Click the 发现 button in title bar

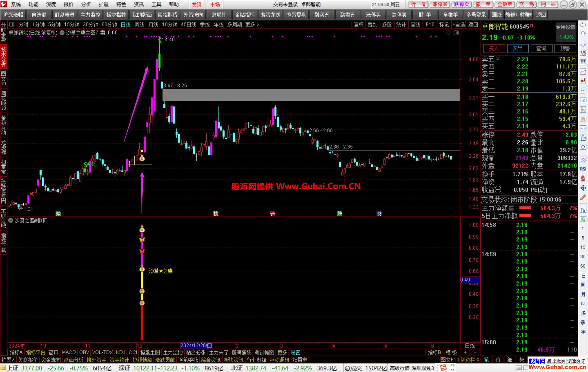(197, 4)
